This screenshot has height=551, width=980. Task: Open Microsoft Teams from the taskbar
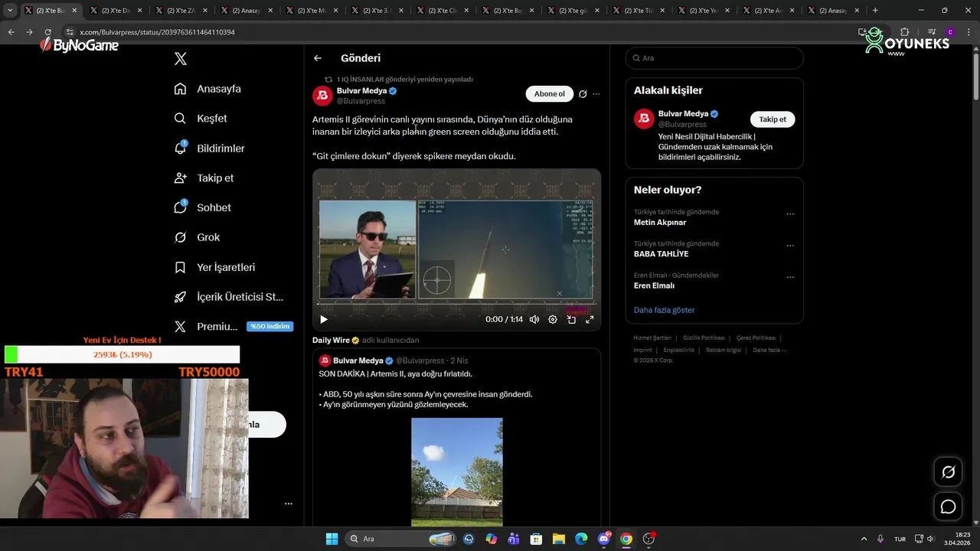tap(513, 539)
